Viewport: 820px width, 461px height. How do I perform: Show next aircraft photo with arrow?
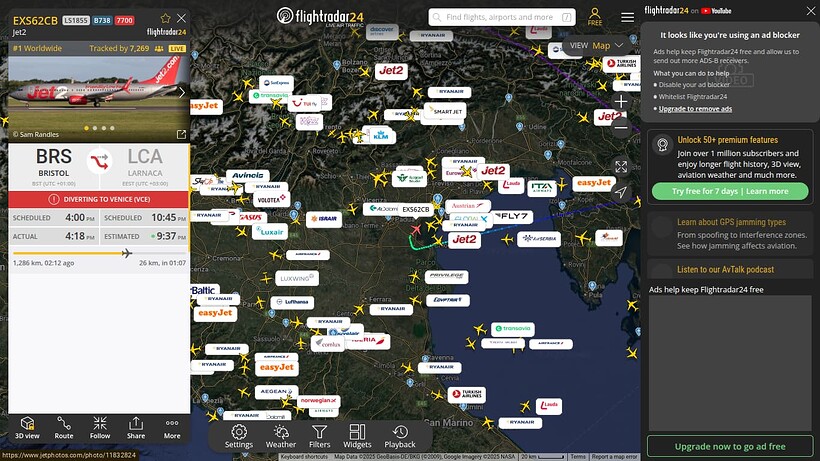181,93
